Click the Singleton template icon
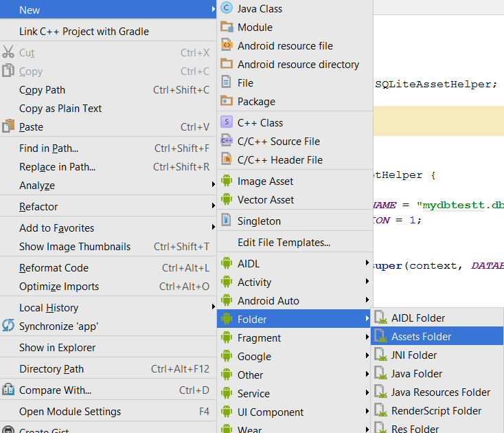 227,221
